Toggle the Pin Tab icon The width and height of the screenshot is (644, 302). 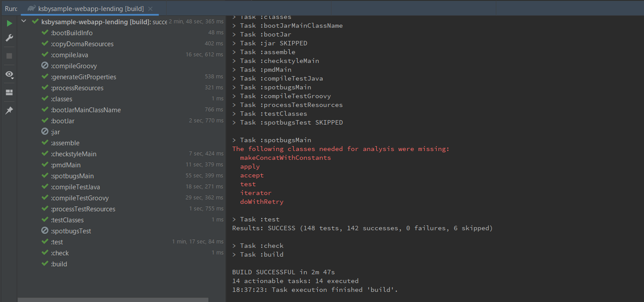tap(9, 111)
